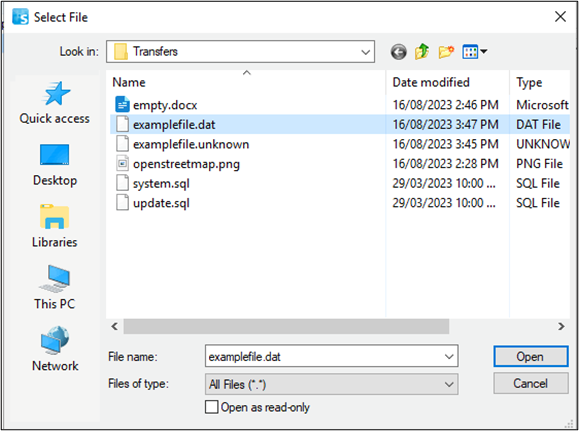Image resolution: width=579 pixels, height=431 pixels.
Task: Enable the Open as read-only checkbox
Action: pyautogui.click(x=212, y=407)
